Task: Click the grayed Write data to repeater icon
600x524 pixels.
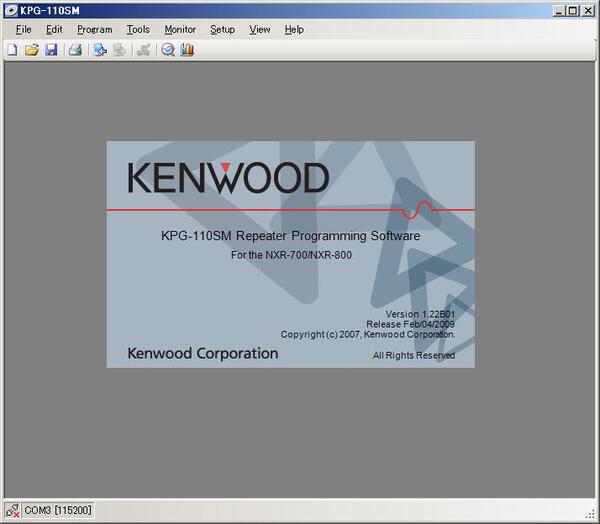Action: pyautogui.click(x=119, y=50)
